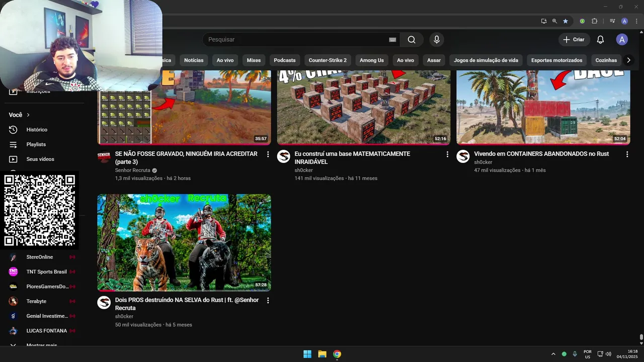The width and height of the screenshot is (644, 362).
Task: Open Windows Start button
Action: [x=307, y=354]
